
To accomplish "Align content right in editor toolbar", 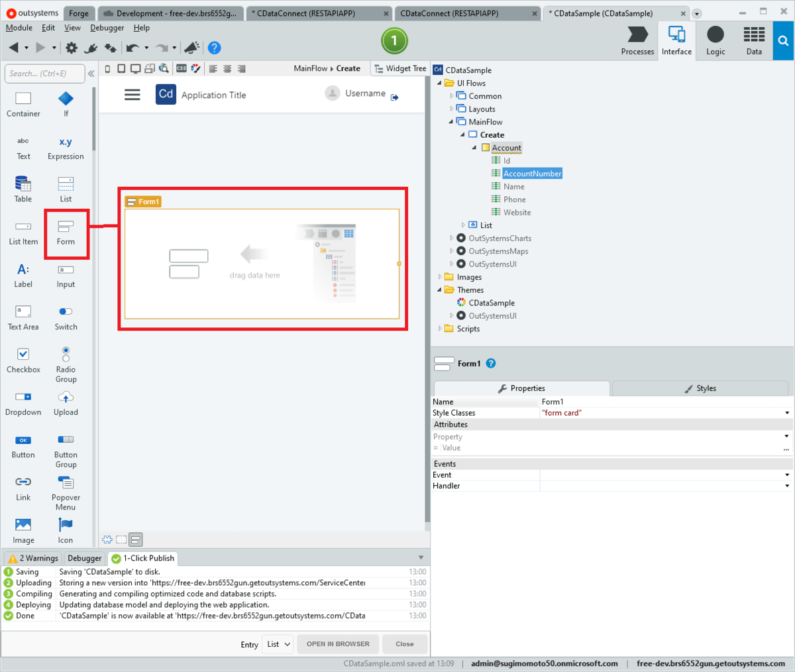I will click(241, 69).
